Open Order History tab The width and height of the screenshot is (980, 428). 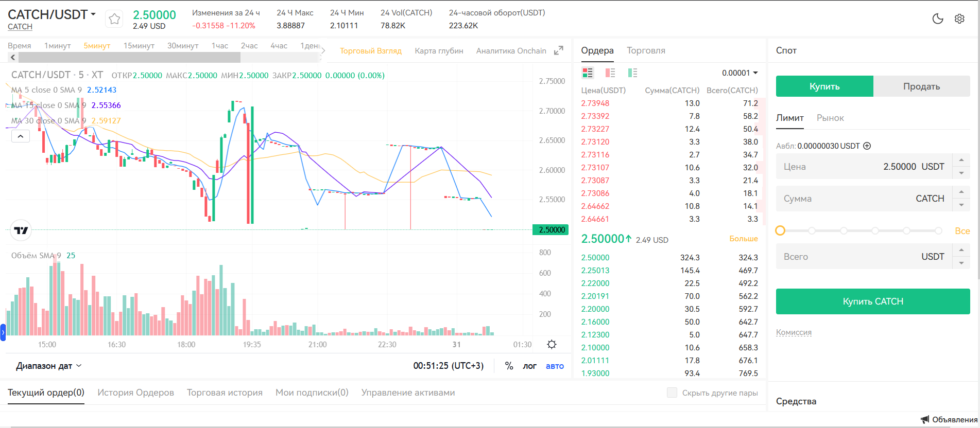click(135, 393)
